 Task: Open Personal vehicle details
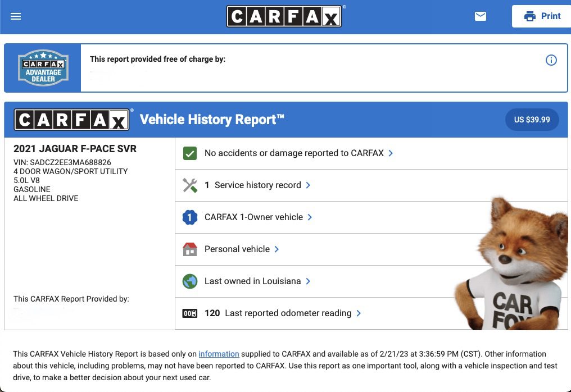click(237, 249)
